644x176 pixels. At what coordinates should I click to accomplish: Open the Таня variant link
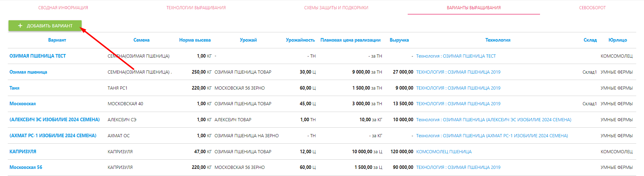15,88
